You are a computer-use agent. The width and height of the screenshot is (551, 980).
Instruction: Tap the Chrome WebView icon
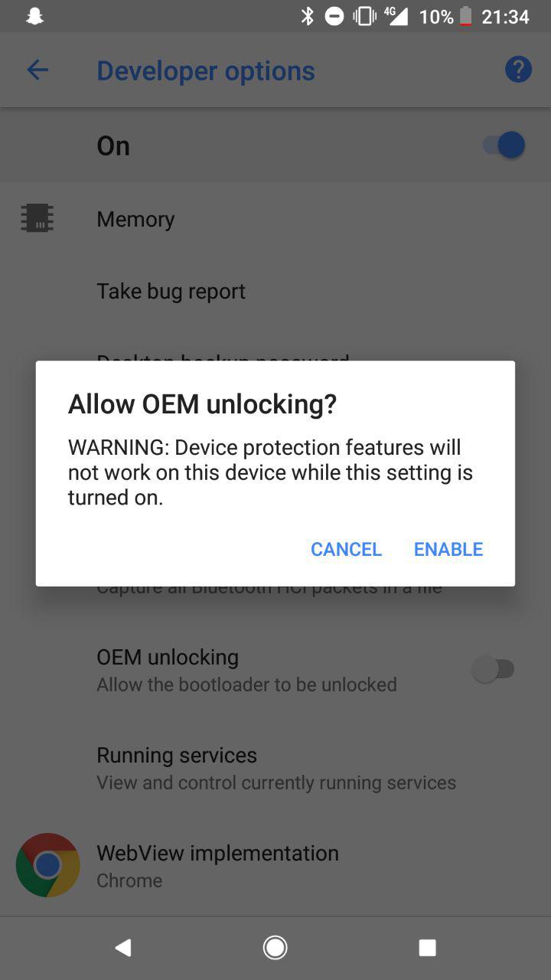pos(47,865)
